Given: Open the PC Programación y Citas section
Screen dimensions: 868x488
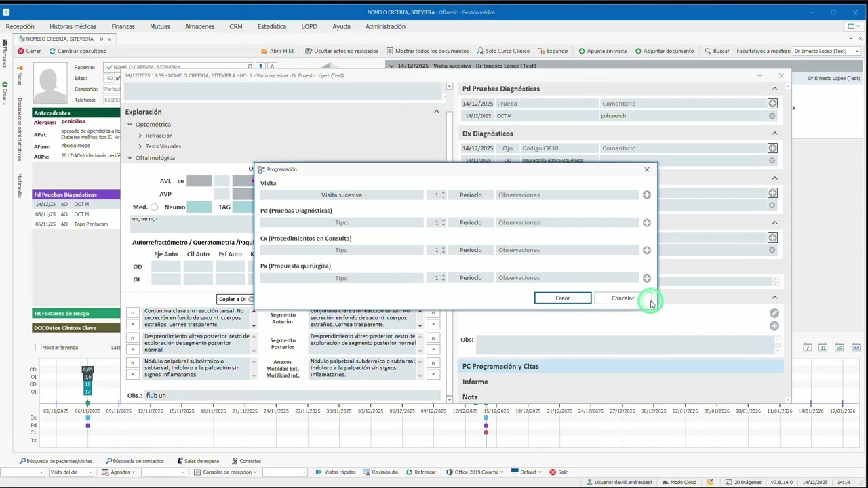Looking at the screenshot, I should point(620,367).
